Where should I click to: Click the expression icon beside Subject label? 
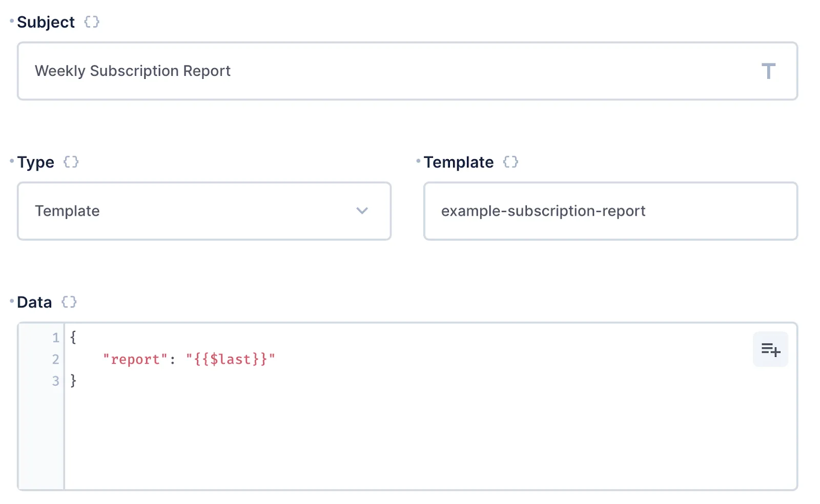coord(91,22)
